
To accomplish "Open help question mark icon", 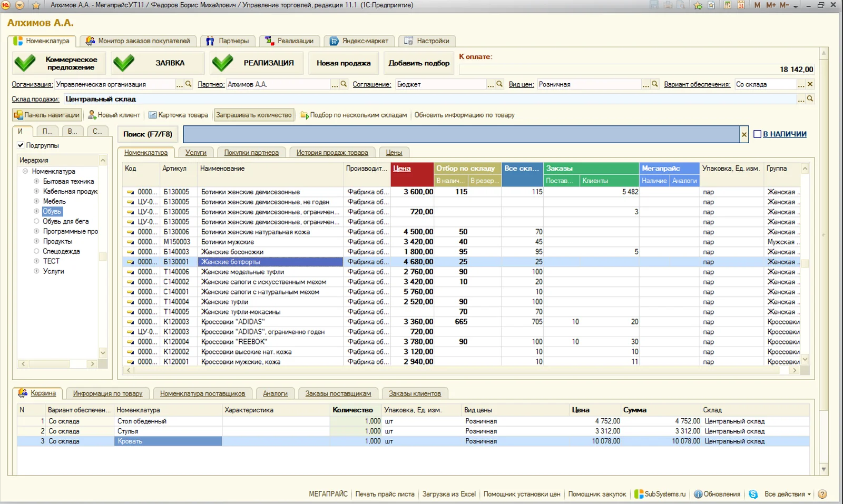I will click(822, 494).
